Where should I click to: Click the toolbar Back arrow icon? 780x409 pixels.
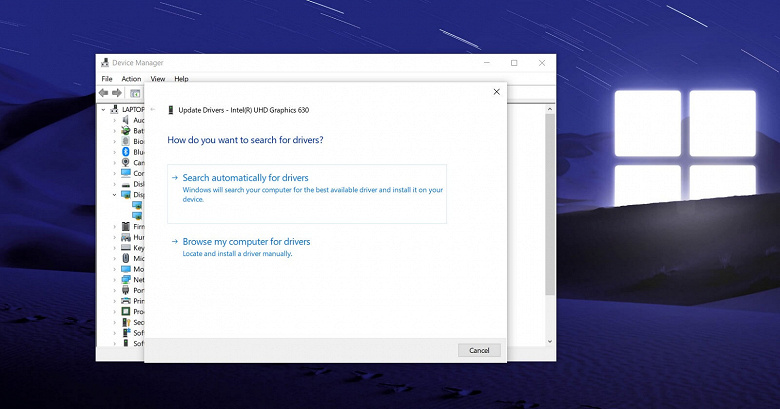pos(103,93)
